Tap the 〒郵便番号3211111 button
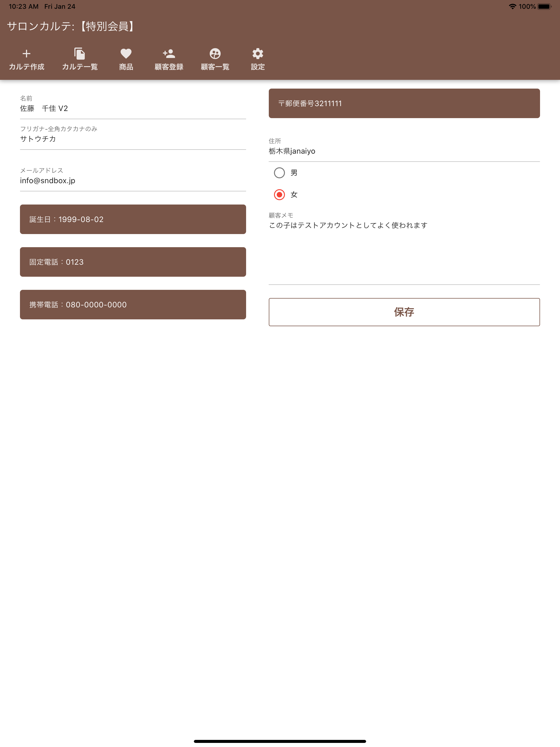This screenshot has height=747, width=560. (x=404, y=103)
